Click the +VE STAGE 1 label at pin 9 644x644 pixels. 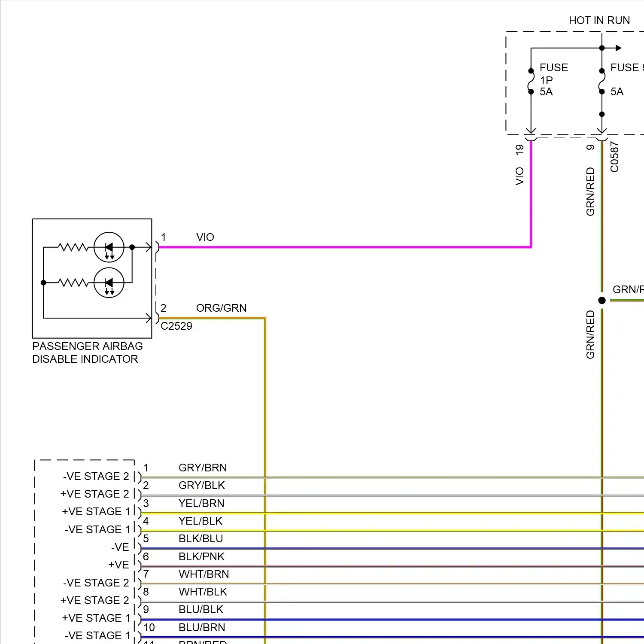[x=96, y=618]
